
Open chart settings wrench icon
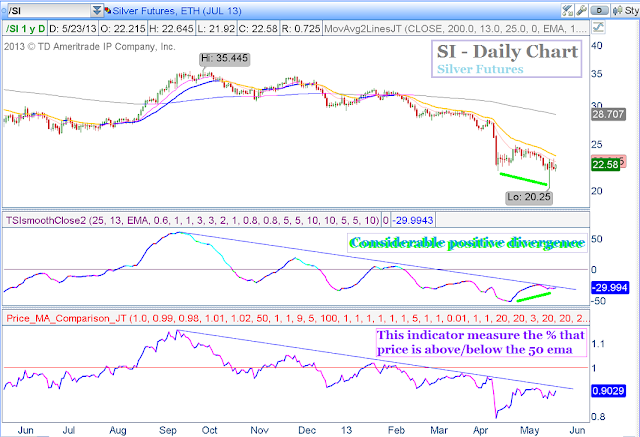click(x=581, y=11)
